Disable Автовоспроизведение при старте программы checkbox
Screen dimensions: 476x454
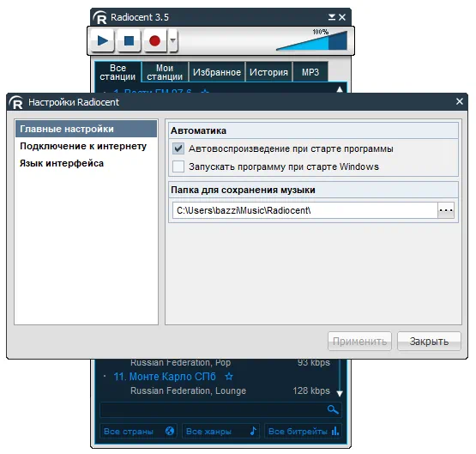point(178,148)
